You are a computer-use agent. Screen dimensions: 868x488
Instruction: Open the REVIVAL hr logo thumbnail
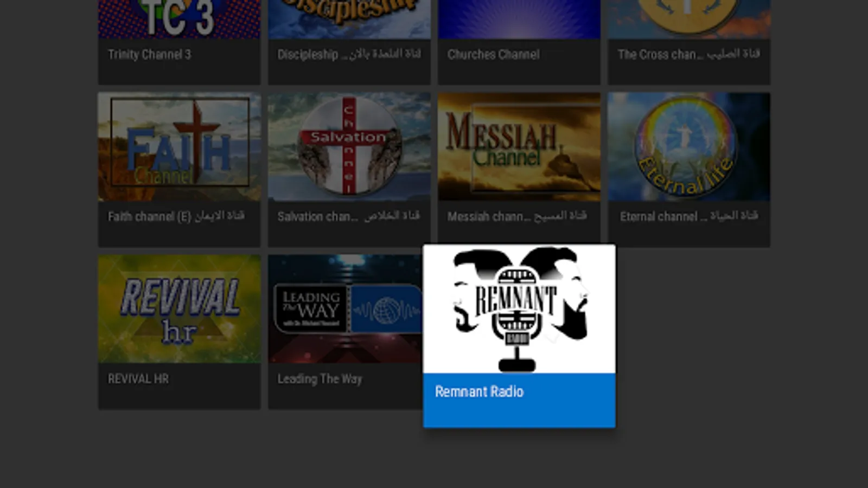(179, 309)
